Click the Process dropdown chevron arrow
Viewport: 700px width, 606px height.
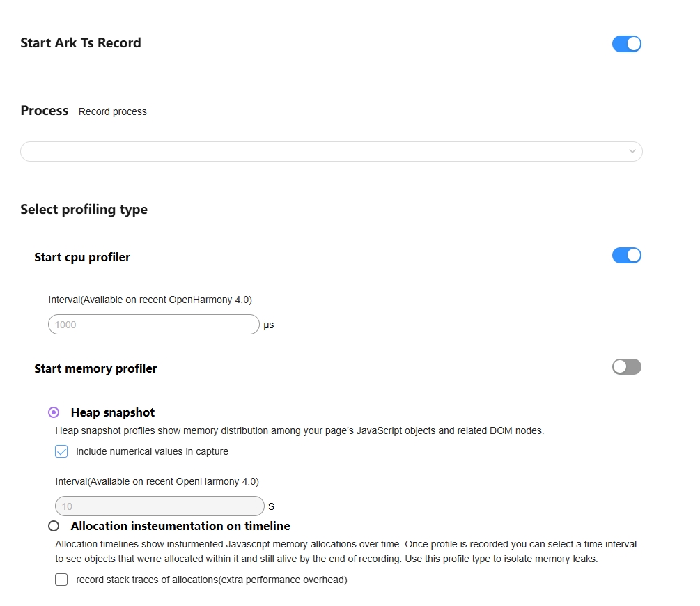[632, 151]
